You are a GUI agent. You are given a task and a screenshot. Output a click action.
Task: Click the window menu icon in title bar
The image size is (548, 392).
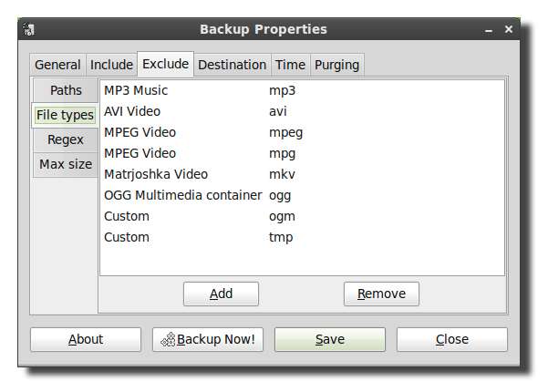click(30, 30)
